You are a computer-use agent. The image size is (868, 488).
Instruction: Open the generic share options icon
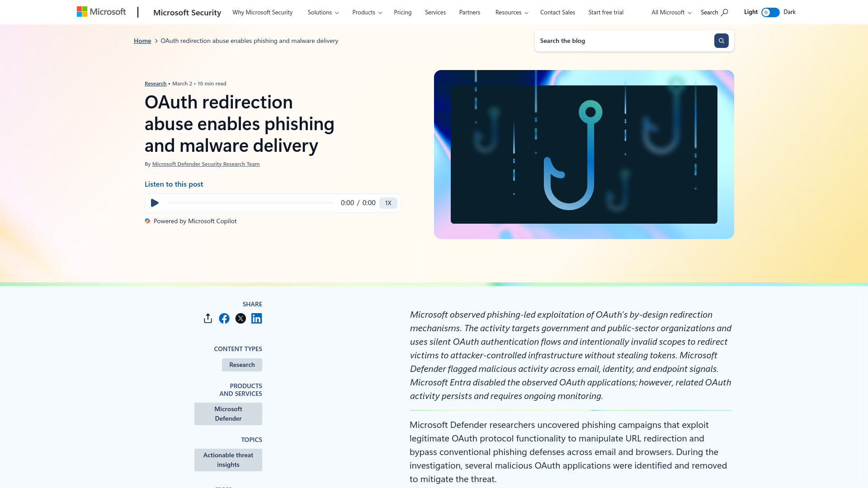[208, 318]
